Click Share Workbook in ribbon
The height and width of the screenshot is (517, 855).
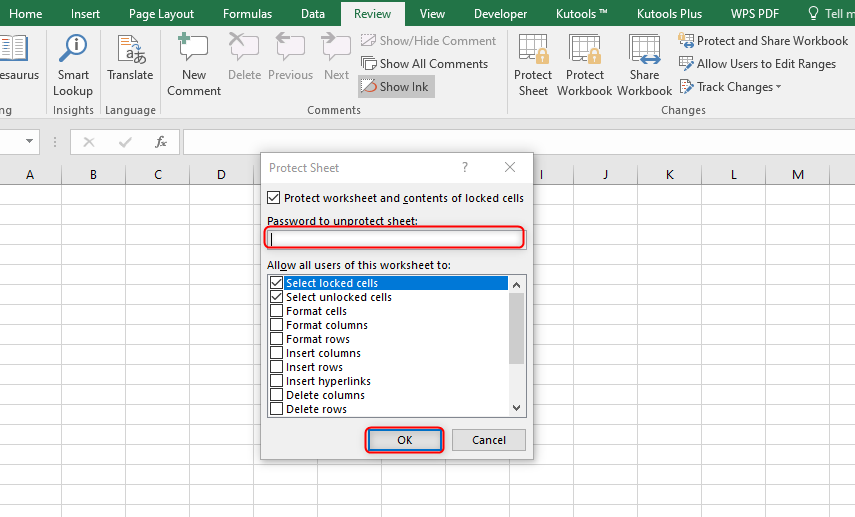tap(645, 65)
